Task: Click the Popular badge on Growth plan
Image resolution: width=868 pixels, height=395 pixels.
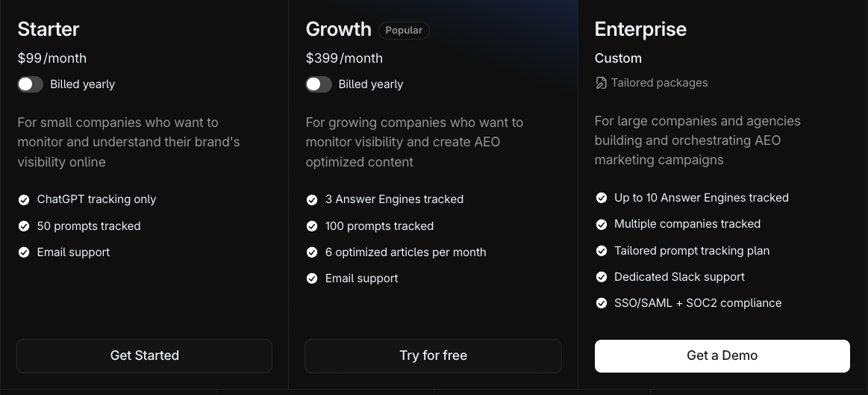Action: [x=404, y=31]
